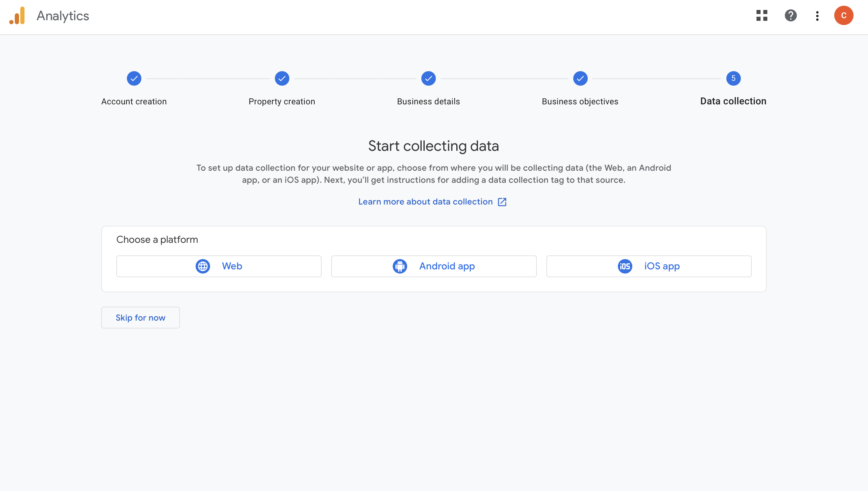Open the three-dot more options menu
Viewport: 868px width, 491px height.
817,15
